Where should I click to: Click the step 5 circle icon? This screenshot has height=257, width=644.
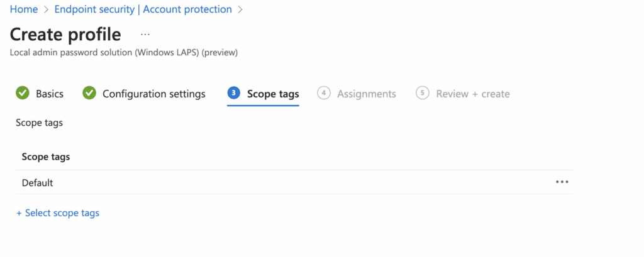(x=423, y=94)
